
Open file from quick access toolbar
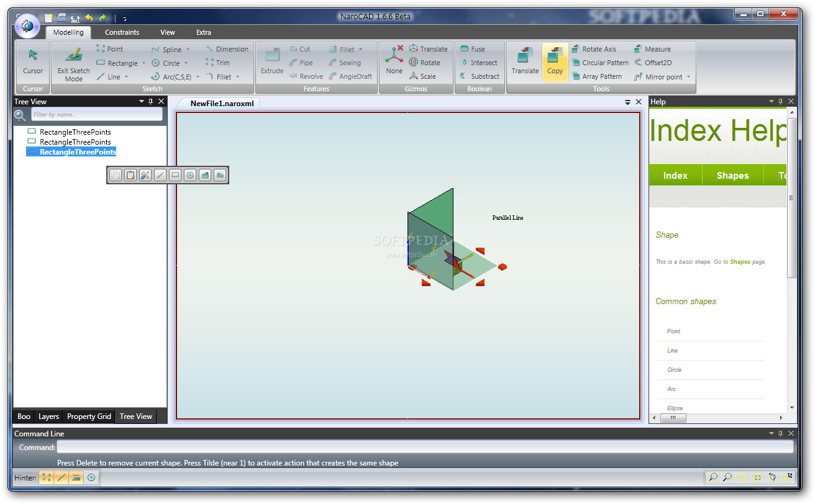(61, 18)
